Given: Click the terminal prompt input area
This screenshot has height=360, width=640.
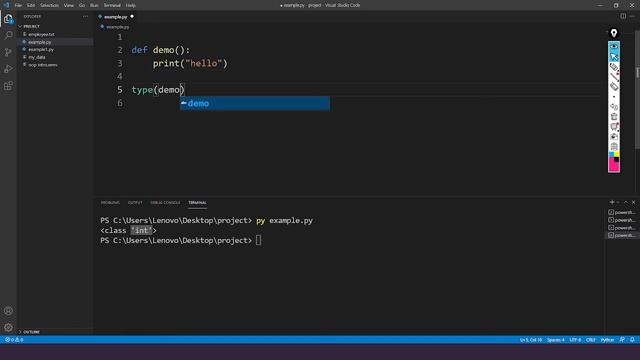Looking at the screenshot, I should click(258, 240).
